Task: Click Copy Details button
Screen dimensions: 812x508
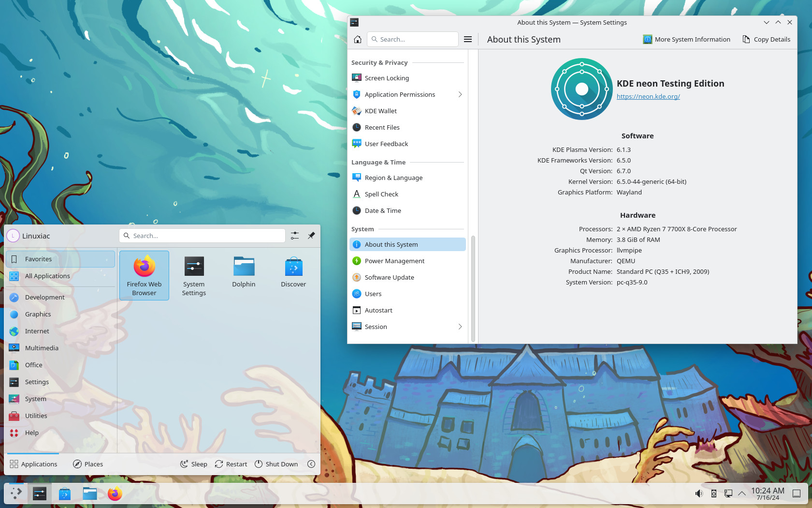Action: [x=767, y=39]
